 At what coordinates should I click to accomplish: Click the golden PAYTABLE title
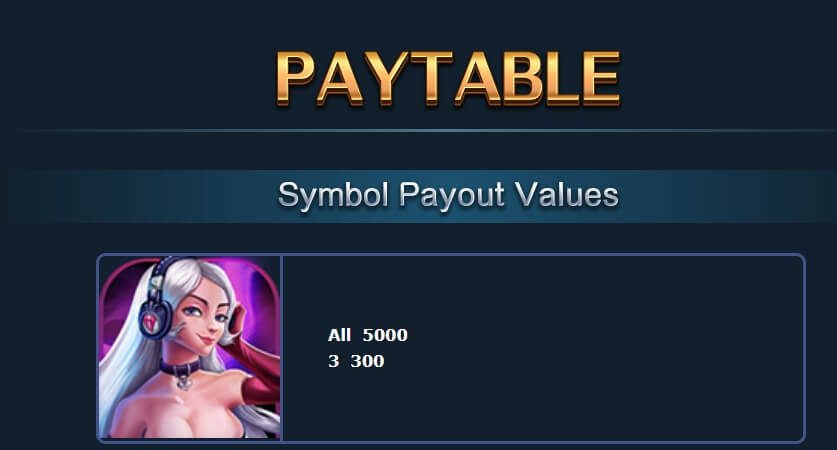[447, 78]
